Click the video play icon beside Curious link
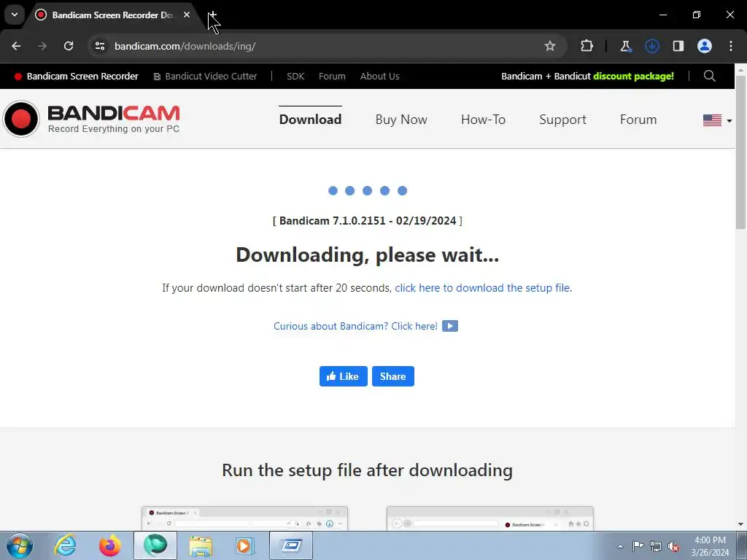The image size is (747, 560). point(449,326)
